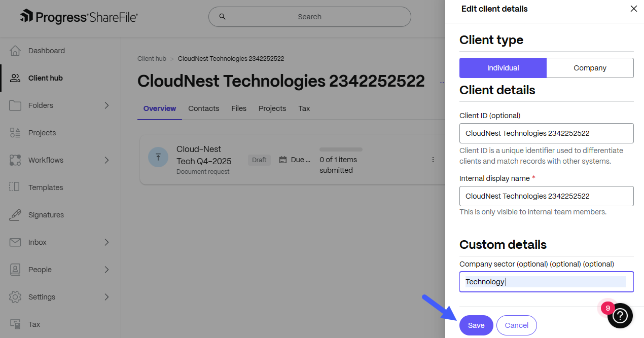Switch to the Contacts tab
The width and height of the screenshot is (644, 338).
[203, 108]
